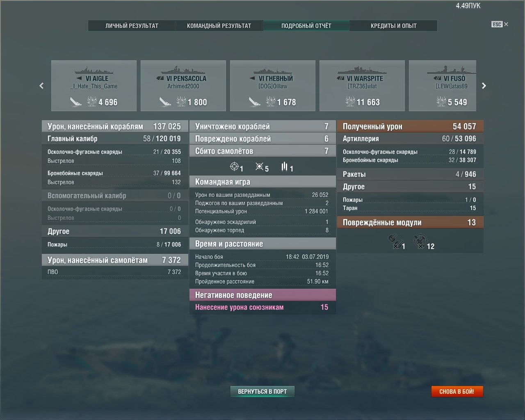525x420 pixels.
Task: Start new battle with Снова в бой!
Action: click(x=457, y=392)
